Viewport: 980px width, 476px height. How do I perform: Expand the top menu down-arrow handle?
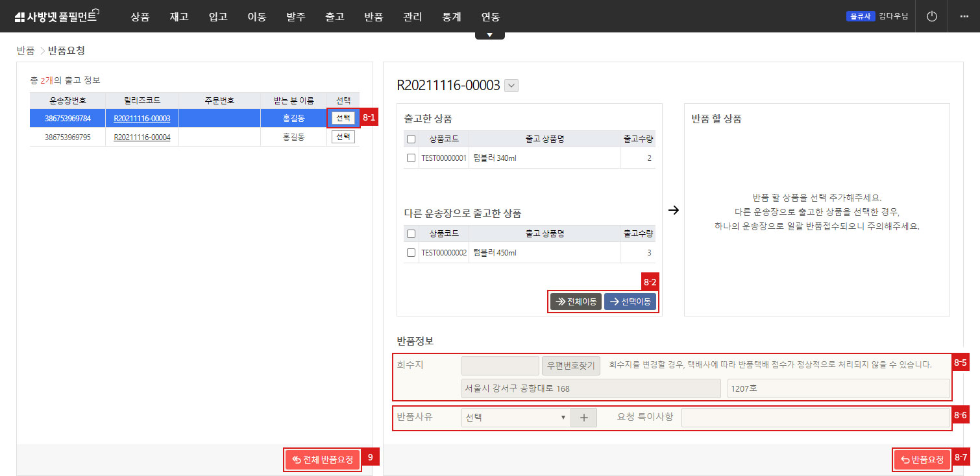point(489,35)
